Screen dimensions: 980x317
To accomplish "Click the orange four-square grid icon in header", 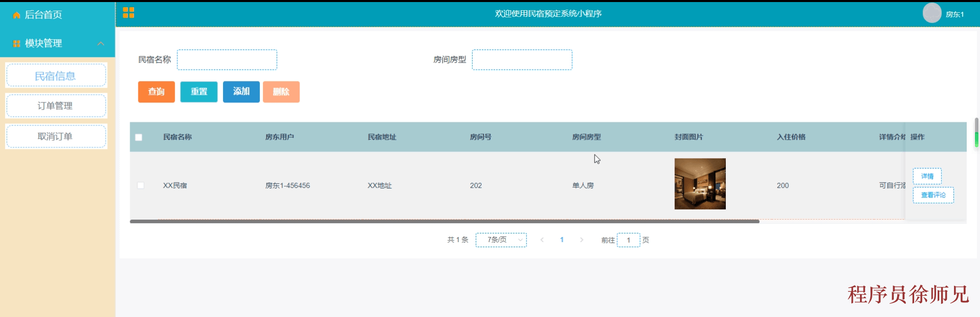I will click(x=129, y=13).
